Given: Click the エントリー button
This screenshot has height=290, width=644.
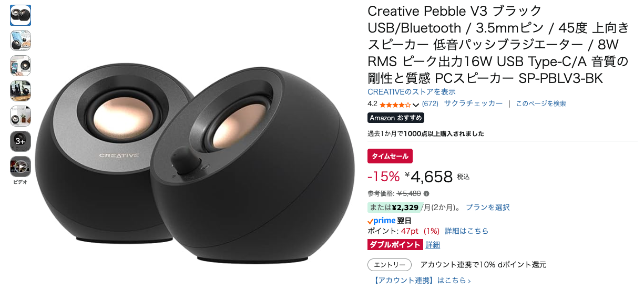Looking at the screenshot, I should [x=390, y=265].
